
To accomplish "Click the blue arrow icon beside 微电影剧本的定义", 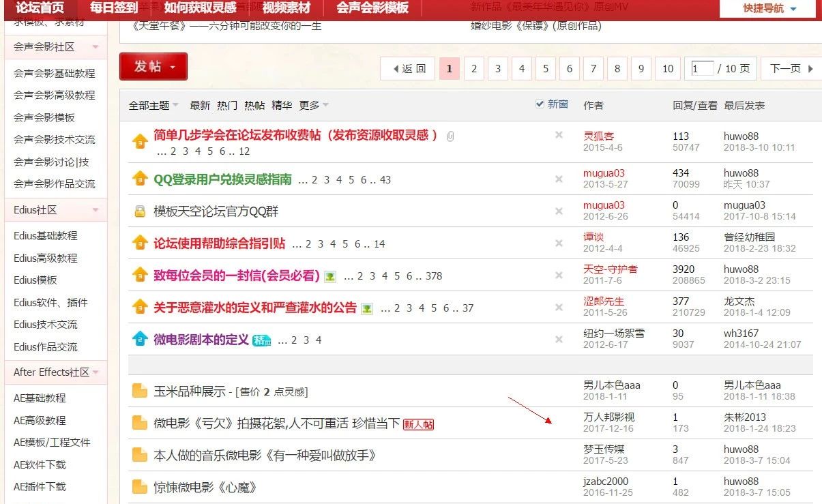I will [x=139, y=339].
